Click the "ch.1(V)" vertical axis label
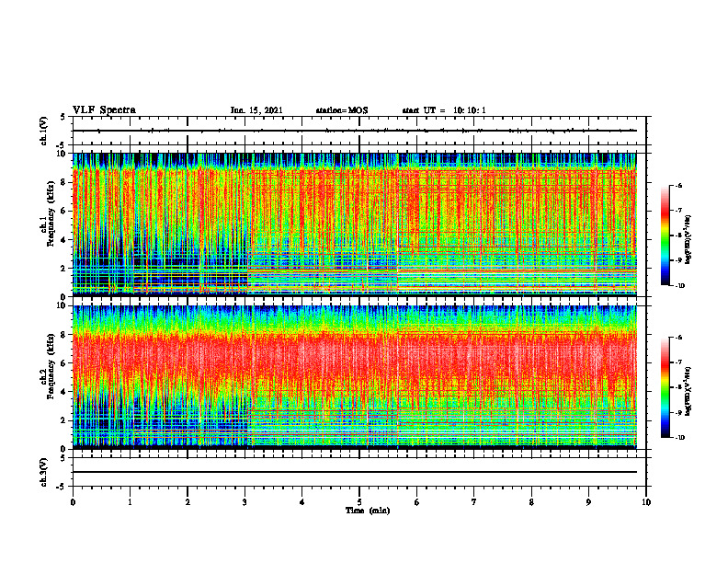Screen dimensions: 728x563 tap(44, 131)
